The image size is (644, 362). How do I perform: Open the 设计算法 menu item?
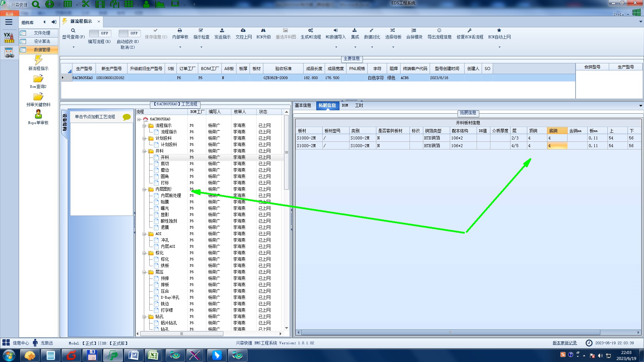38,41
